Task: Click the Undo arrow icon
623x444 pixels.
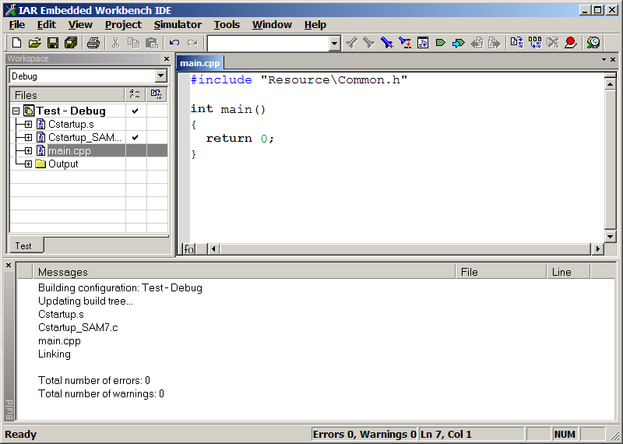Action: coord(174,42)
